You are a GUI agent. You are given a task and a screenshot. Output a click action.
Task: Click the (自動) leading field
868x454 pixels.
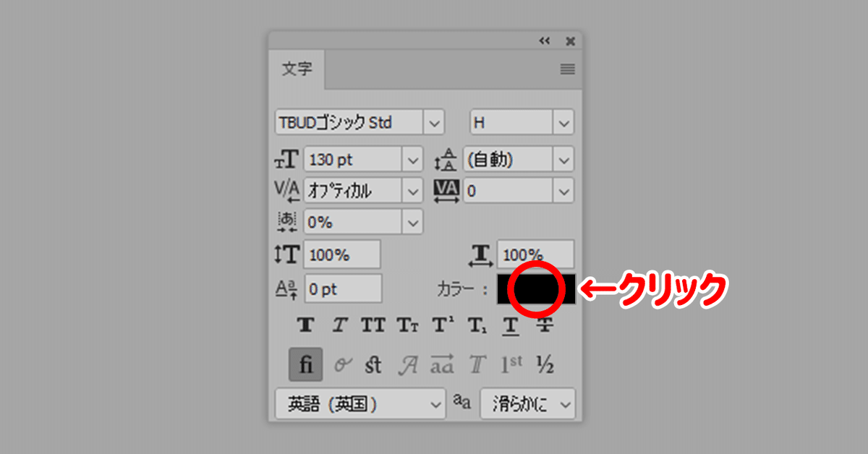coord(509,159)
